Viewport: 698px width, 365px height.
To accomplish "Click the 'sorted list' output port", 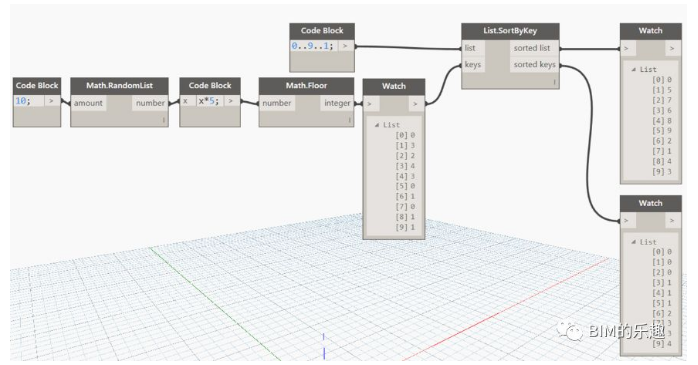I will point(533,48).
